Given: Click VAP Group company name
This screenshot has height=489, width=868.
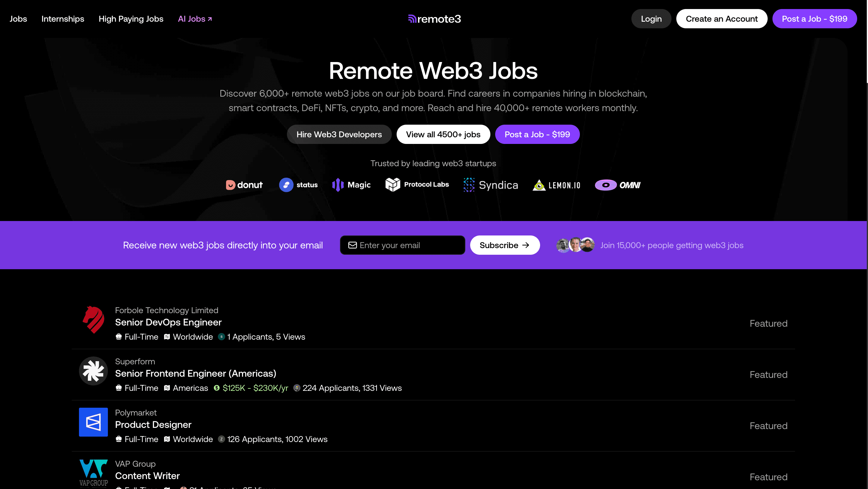Looking at the screenshot, I should coord(135,464).
